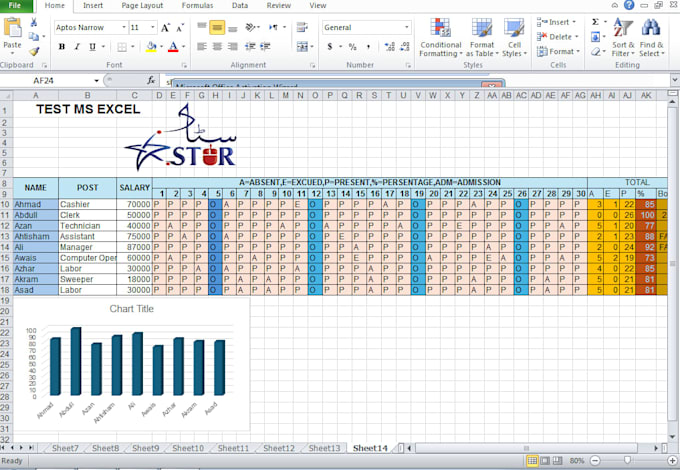Switch to the Insert ribbon tab
The height and width of the screenshot is (470, 680).
(x=93, y=6)
